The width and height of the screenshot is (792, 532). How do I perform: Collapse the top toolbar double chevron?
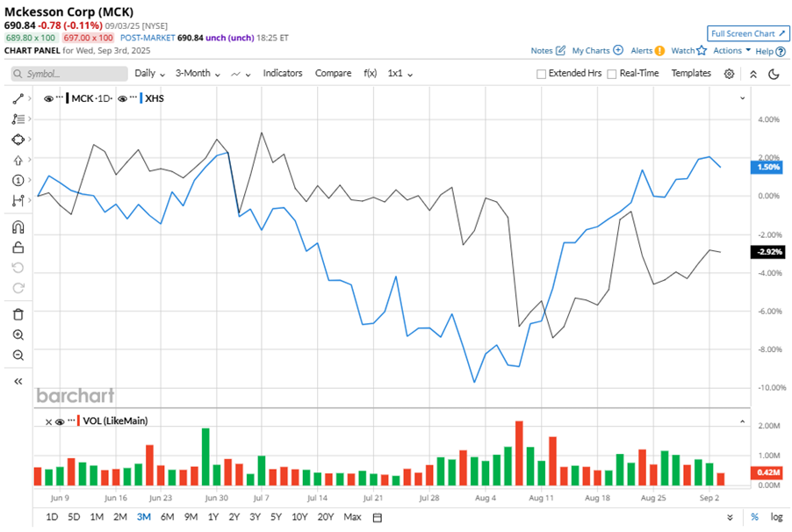753,75
